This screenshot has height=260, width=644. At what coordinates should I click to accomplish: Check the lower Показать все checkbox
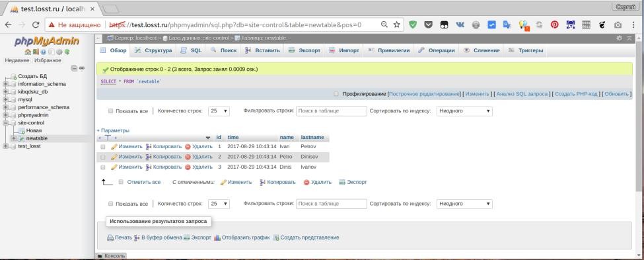click(x=110, y=204)
